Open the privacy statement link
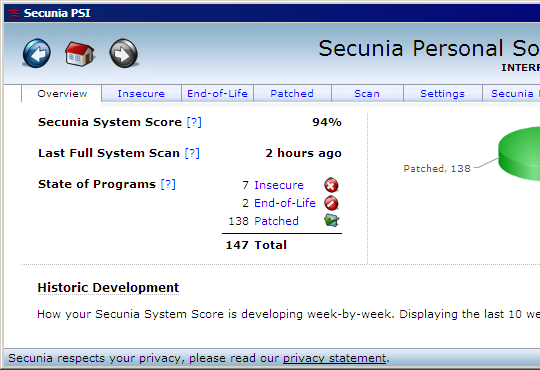This screenshot has height=370, width=540. [334, 358]
